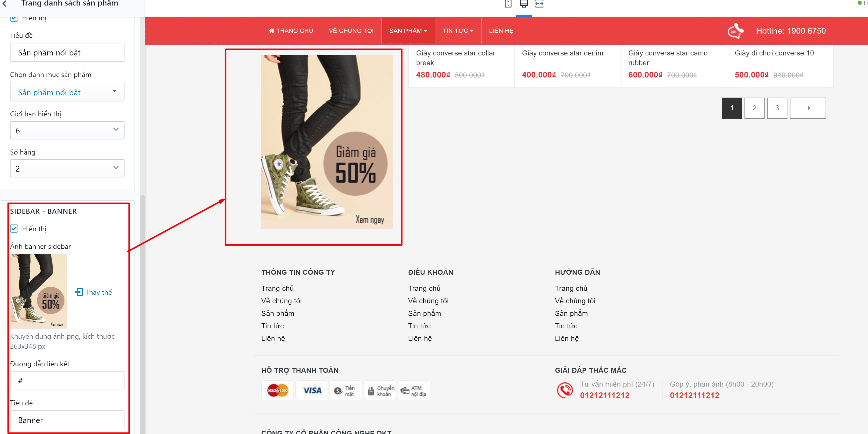
Task: Click the Ảnh banner sidebar thumbnail
Action: pyautogui.click(x=38, y=291)
